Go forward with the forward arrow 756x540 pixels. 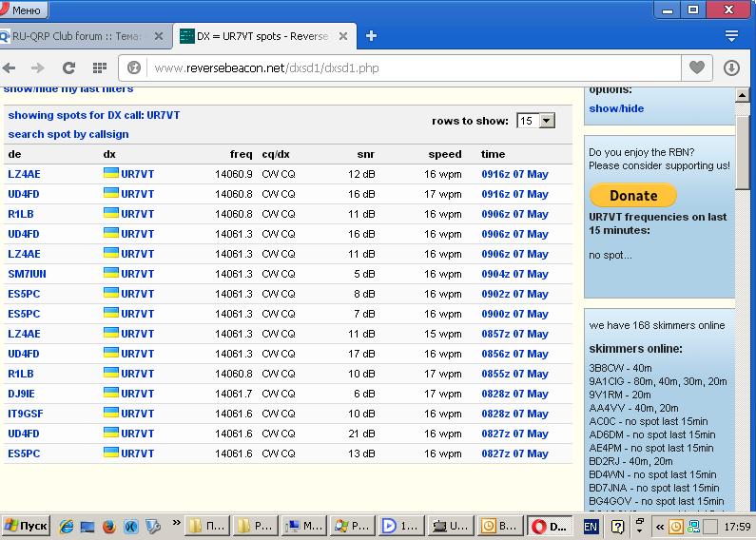tap(38, 68)
